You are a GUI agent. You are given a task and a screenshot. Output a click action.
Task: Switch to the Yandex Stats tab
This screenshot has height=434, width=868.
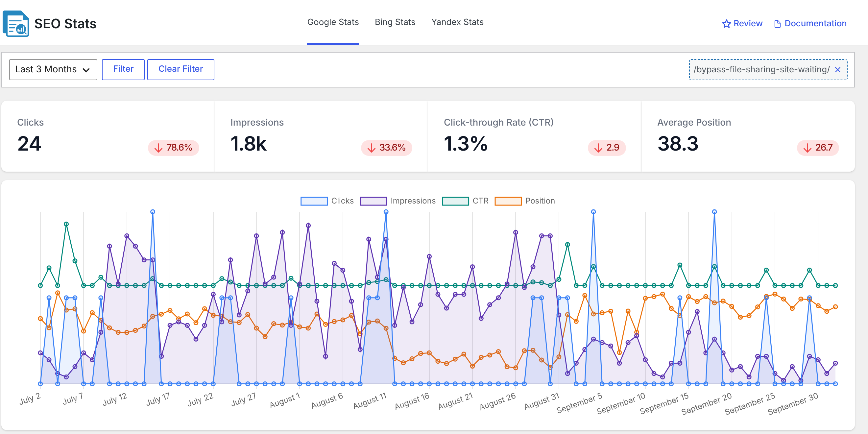457,22
